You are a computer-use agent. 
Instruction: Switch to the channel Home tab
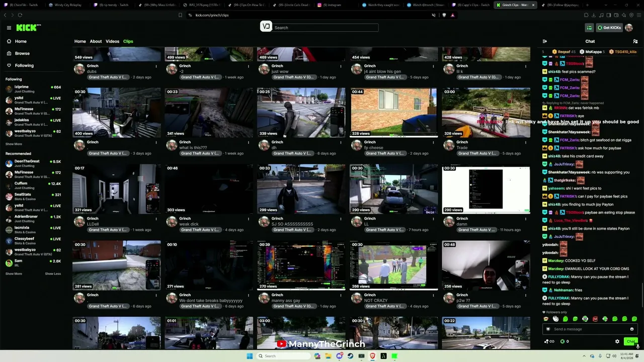pyautogui.click(x=80, y=41)
